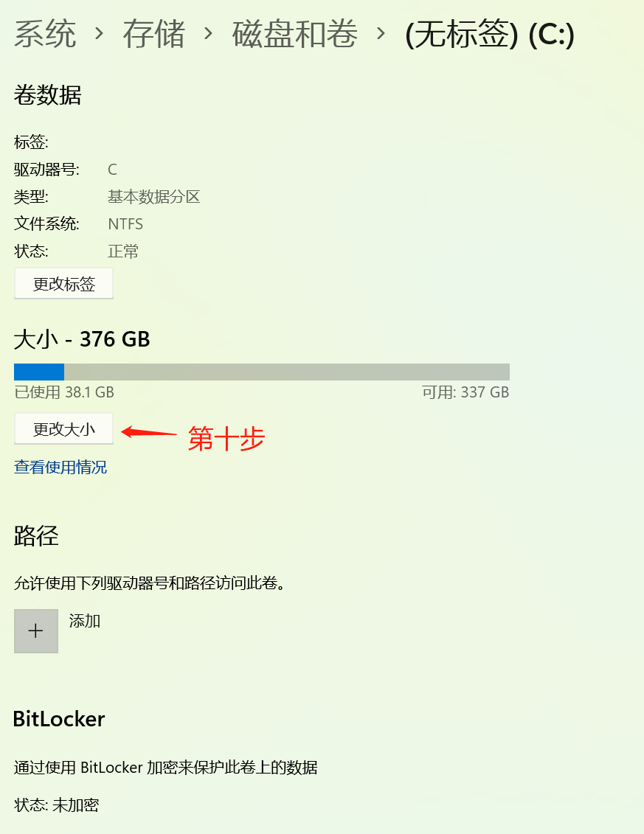The width and height of the screenshot is (644, 834).
Task: Open 磁盘和卷 breadcrumb level
Action: point(295,34)
